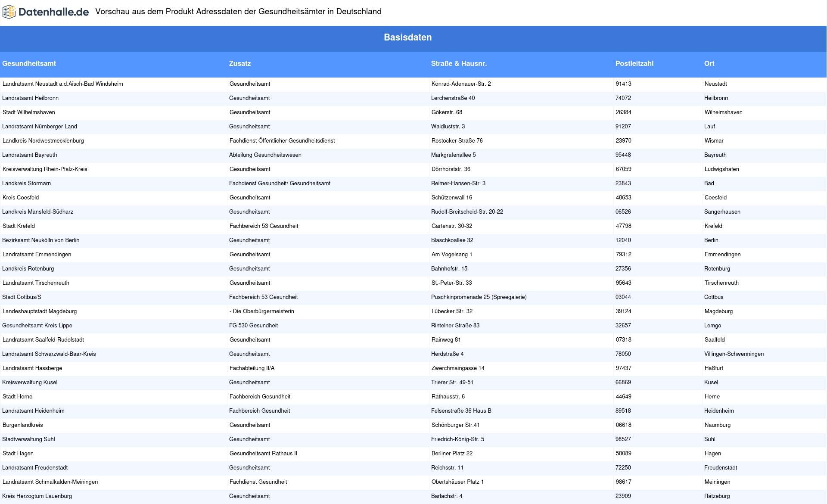Select Landratsamt Nürnberger Land entry

pos(40,127)
